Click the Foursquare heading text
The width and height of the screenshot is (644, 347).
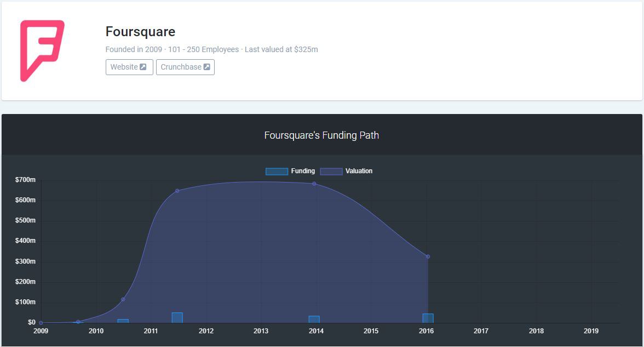[140, 32]
